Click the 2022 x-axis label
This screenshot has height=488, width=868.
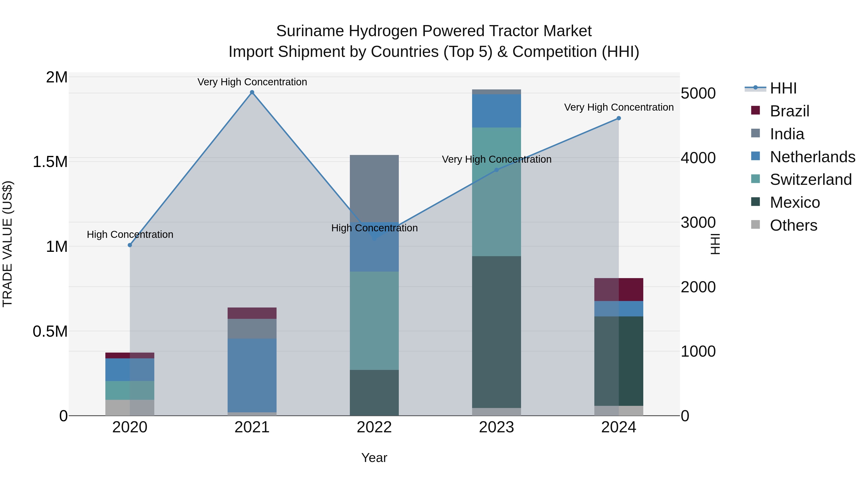point(374,427)
